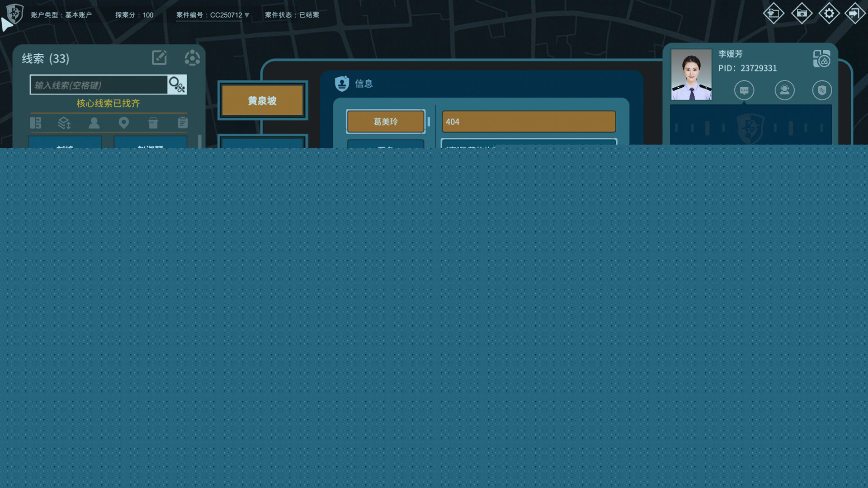Click the 案件状态：已结案 label
This screenshot has width=868, height=488.
pos(292,15)
